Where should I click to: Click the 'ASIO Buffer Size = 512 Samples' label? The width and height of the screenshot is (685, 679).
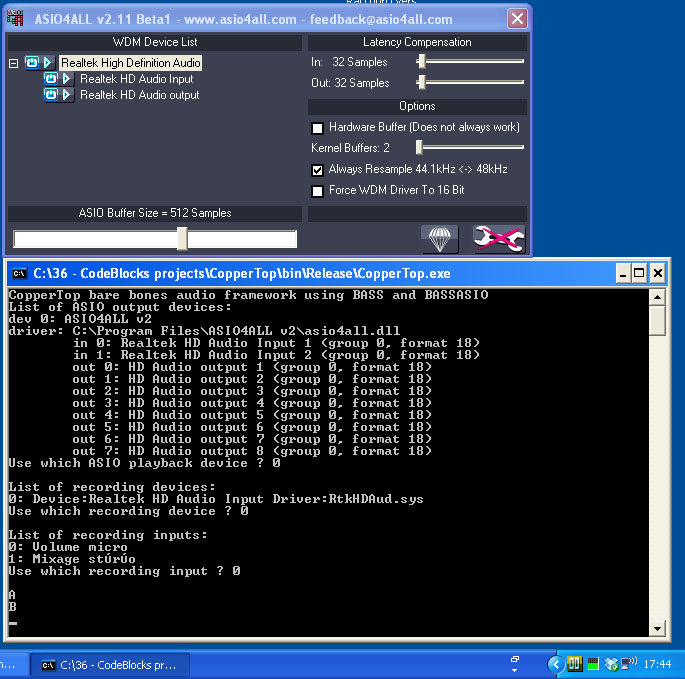coord(155,213)
